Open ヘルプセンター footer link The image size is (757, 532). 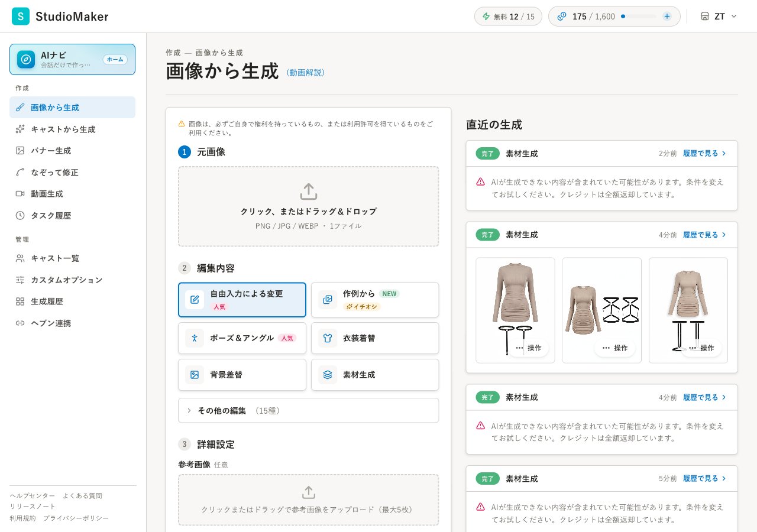pyautogui.click(x=33, y=495)
